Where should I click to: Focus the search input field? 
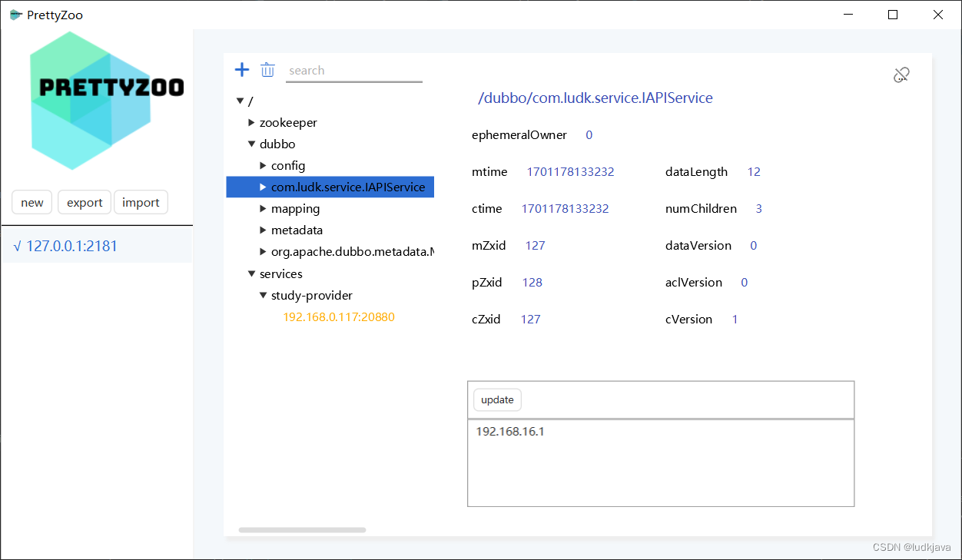pos(354,71)
